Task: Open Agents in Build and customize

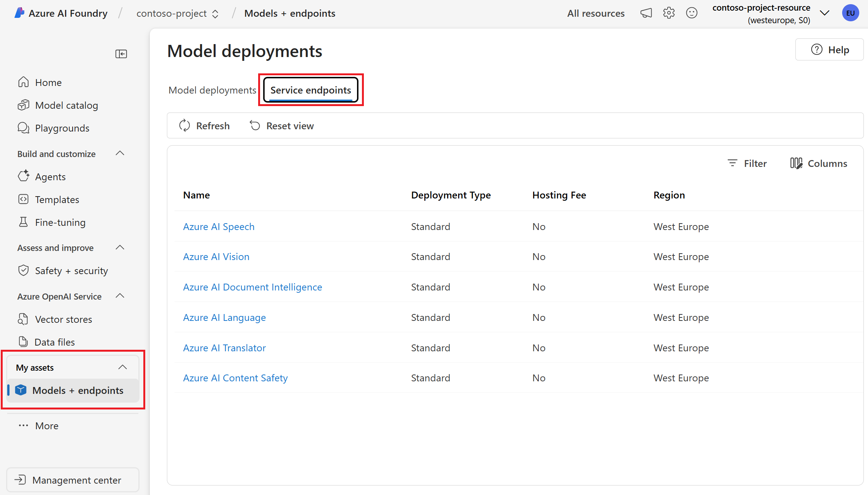Action: 50,177
